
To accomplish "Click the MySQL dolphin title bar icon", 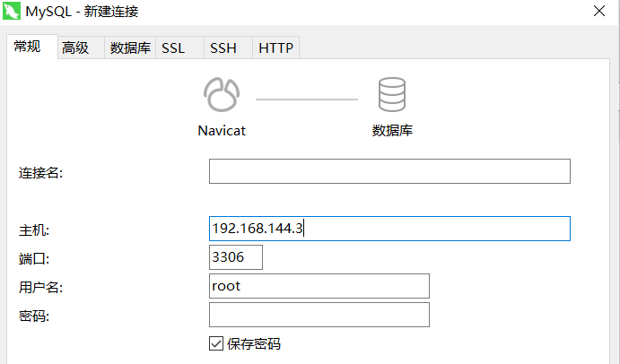I will pos(12,11).
